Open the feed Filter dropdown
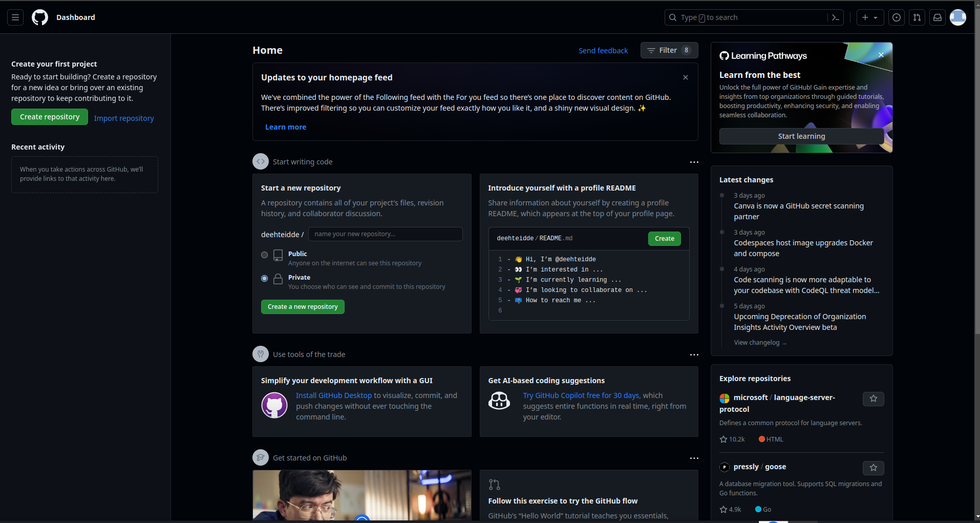 (x=669, y=50)
